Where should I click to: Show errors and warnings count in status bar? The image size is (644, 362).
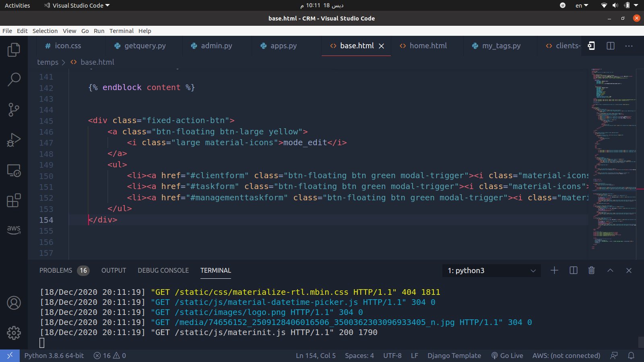(x=109, y=356)
